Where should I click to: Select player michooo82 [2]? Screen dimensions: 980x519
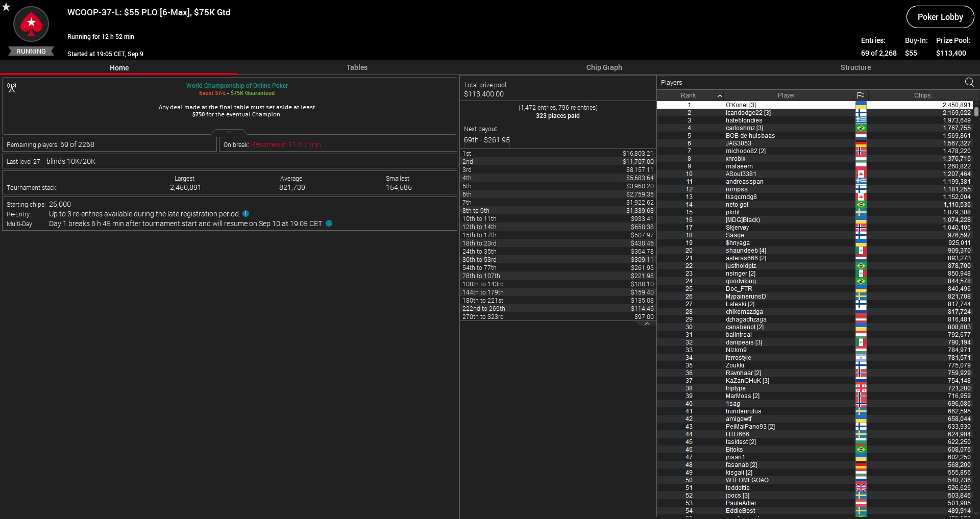[815, 151]
